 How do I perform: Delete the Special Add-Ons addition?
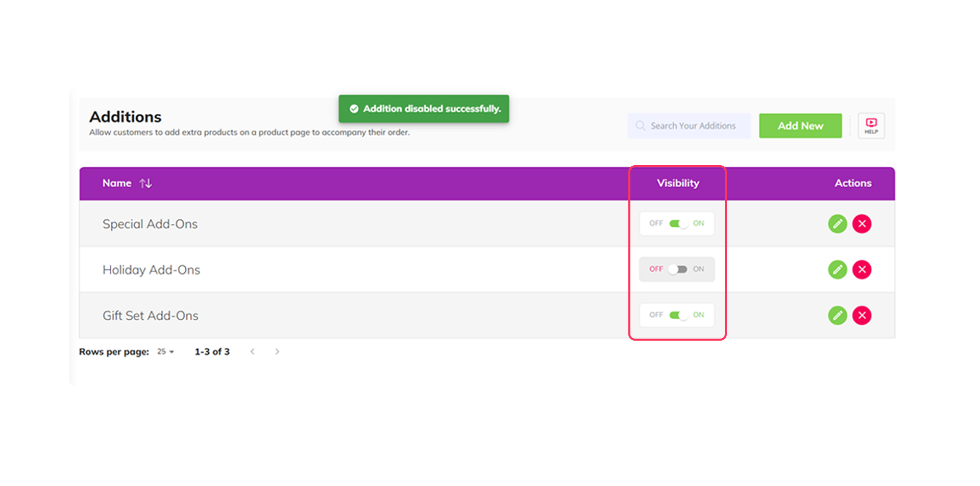pyautogui.click(x=862, y=223)
